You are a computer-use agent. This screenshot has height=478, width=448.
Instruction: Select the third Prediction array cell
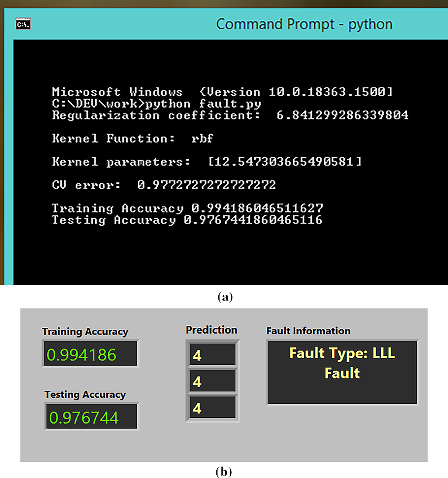point(212,408)
